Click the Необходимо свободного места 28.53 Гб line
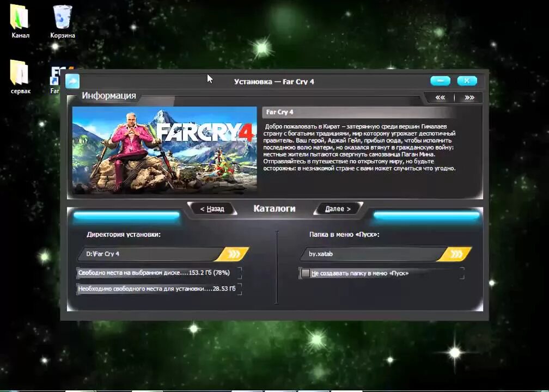The image size is (549, 392). pyautogui.click(x=159, y=289)
